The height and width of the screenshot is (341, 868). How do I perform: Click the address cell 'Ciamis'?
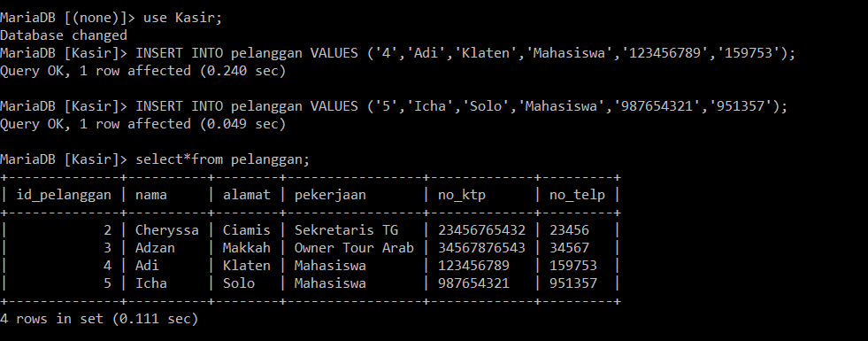pyautogui.click(x=247, y=230)
